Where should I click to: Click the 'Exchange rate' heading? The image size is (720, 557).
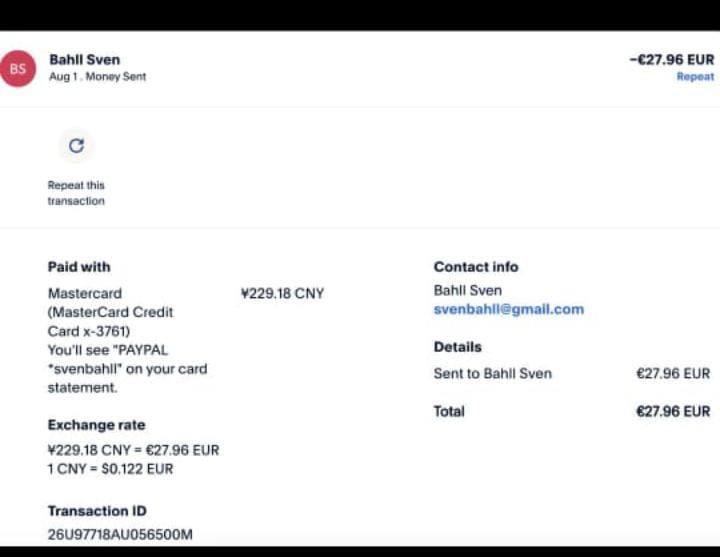(96, 425)
